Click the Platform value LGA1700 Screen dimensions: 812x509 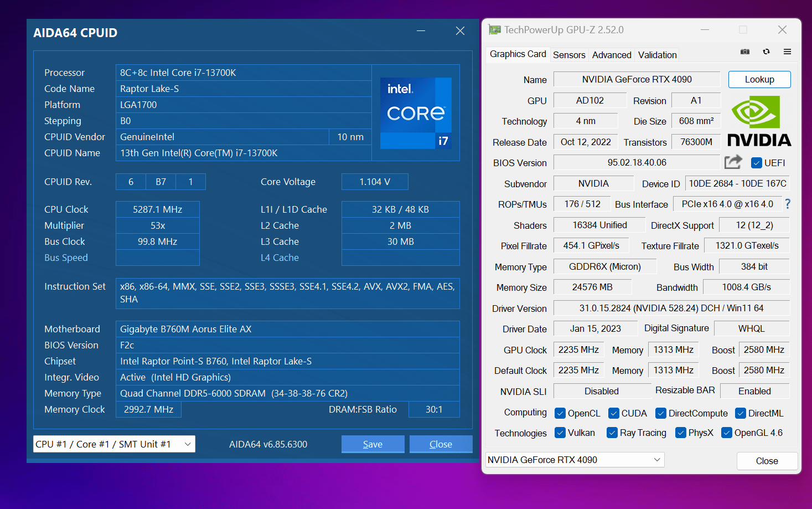[244, 105]
